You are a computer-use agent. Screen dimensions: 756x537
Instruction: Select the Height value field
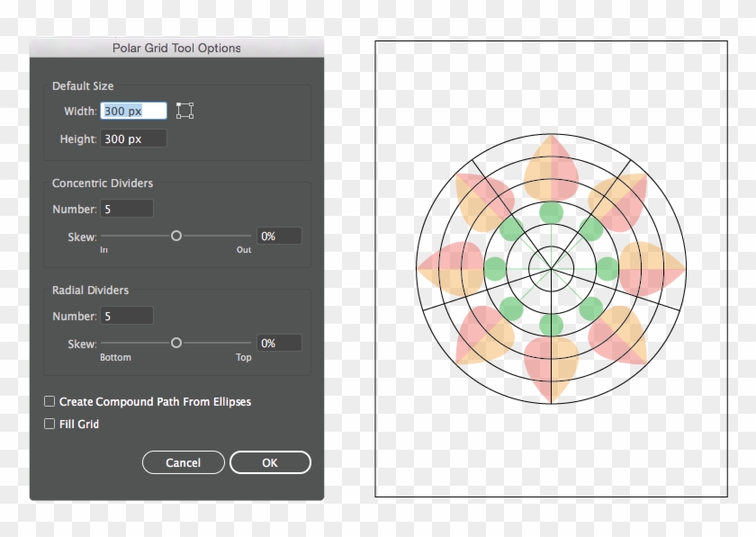tap(133, 138)
